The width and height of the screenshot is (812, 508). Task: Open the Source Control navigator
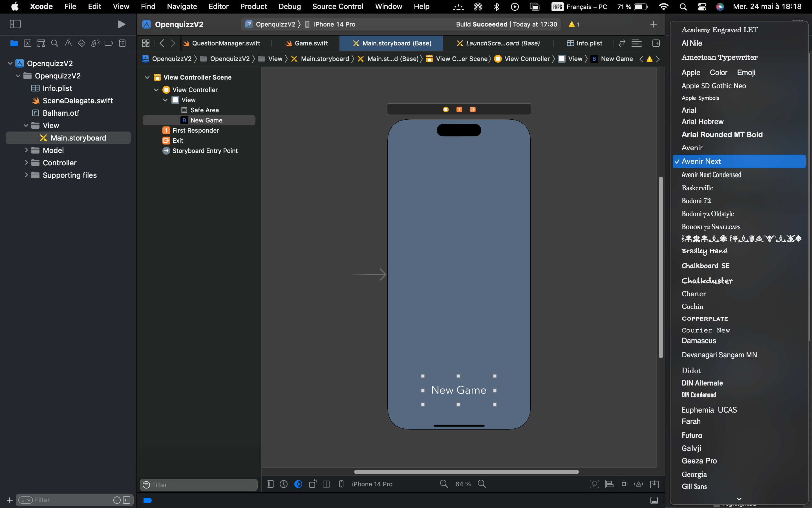[28, 43]
